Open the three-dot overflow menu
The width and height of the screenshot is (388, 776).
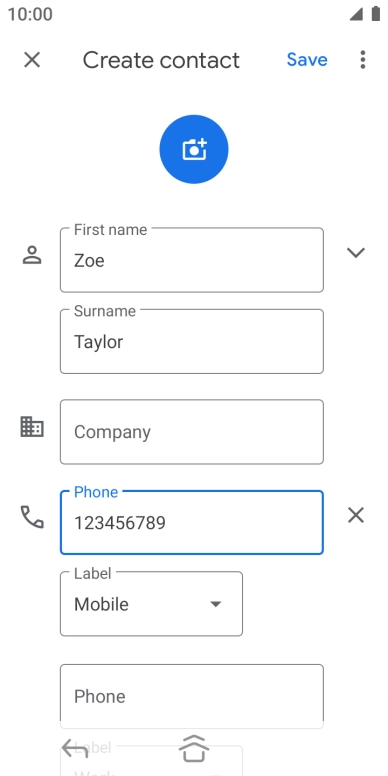coord(363,60)
